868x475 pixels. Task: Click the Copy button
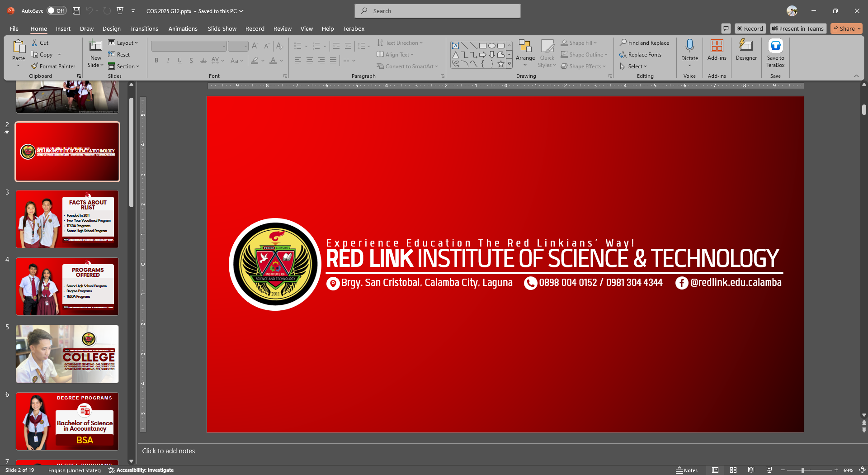coord(42,54)
